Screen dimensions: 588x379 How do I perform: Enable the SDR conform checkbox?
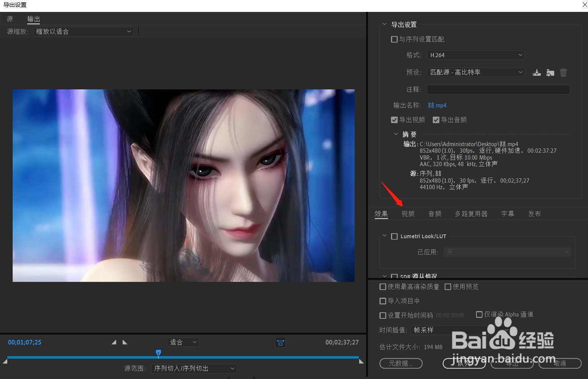394,276
